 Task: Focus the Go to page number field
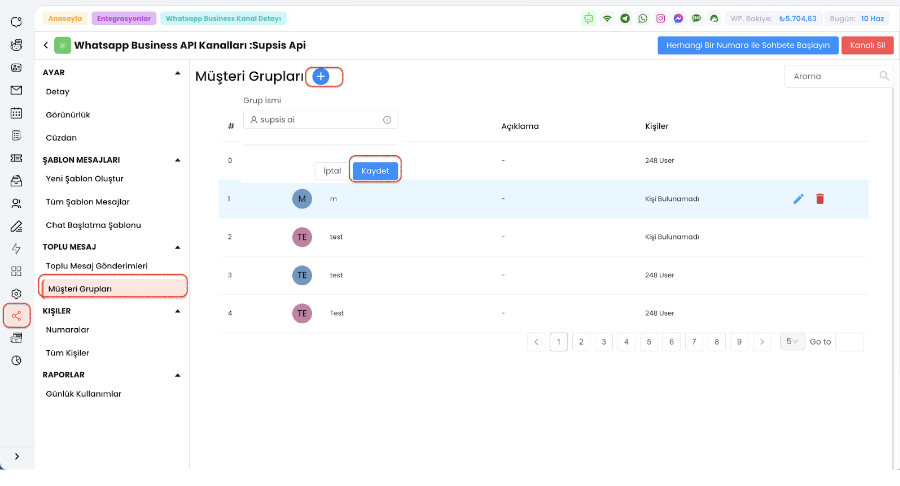coord(849,342)
